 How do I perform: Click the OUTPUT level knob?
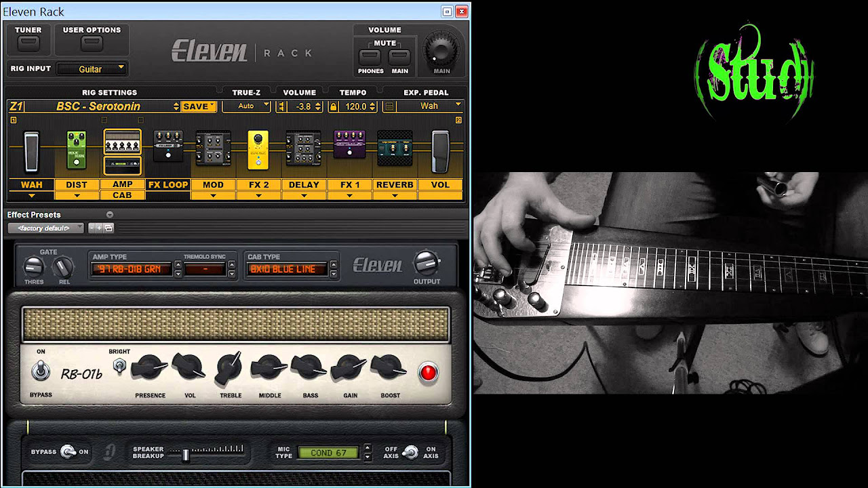point(426,263)
